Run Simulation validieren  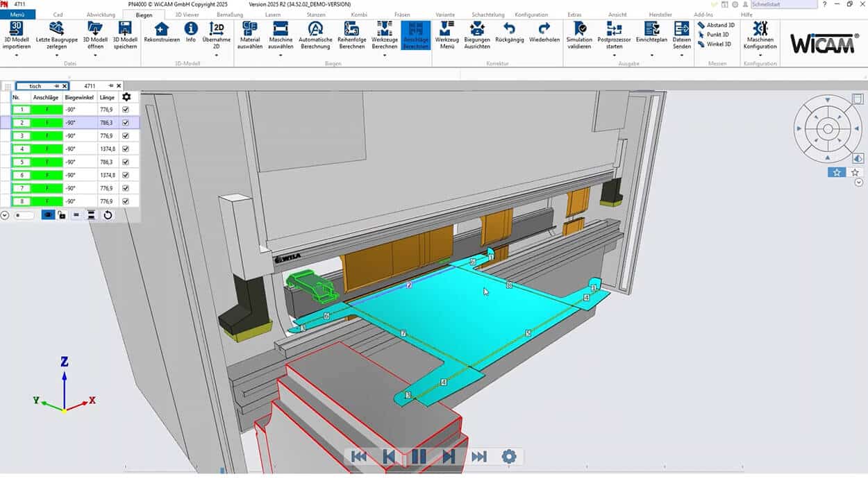point(579,28)
